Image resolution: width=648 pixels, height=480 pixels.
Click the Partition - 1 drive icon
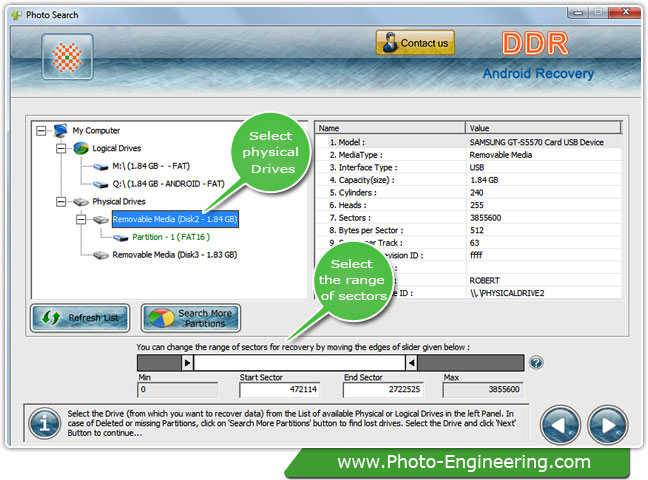coord(120,238)
